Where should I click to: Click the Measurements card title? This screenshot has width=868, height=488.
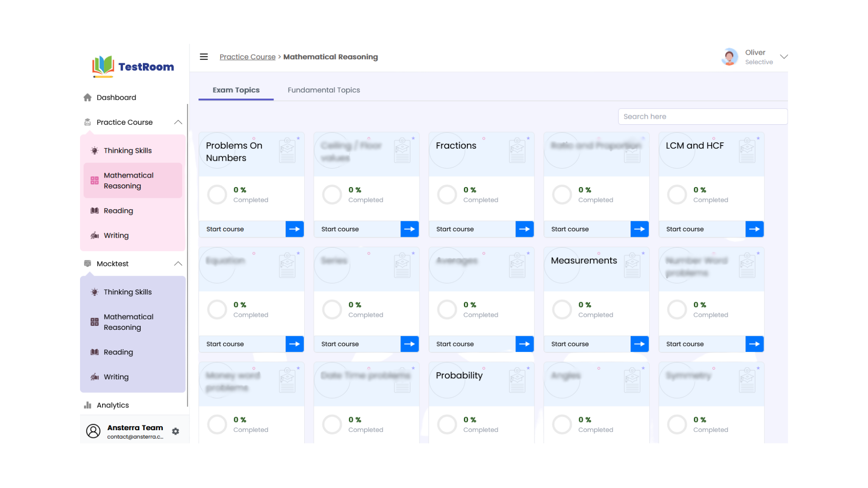click(x=584, y=261)
